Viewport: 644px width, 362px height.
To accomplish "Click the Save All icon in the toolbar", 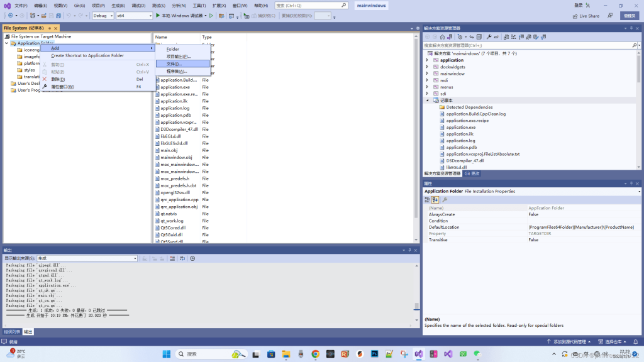I will [58, 16].
